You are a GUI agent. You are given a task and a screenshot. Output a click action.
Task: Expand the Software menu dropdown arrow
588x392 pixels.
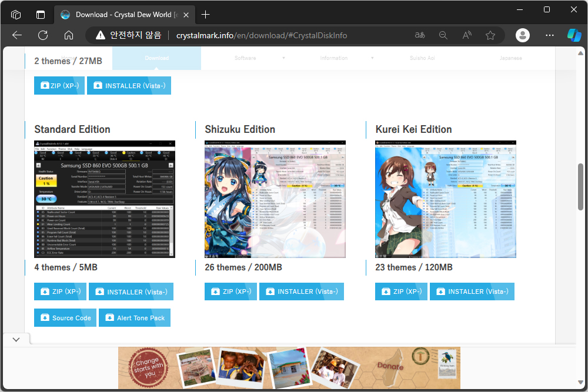tap(283, 58)
